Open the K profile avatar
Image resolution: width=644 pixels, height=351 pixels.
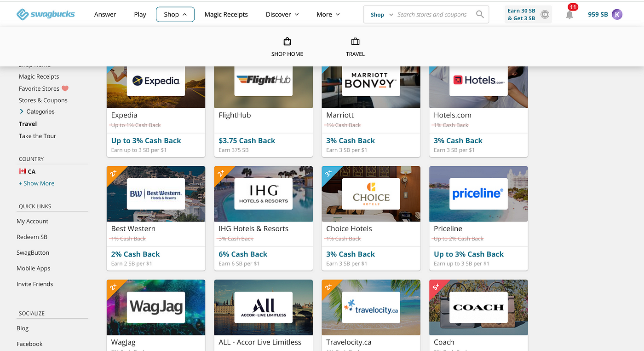coord(617,14)
